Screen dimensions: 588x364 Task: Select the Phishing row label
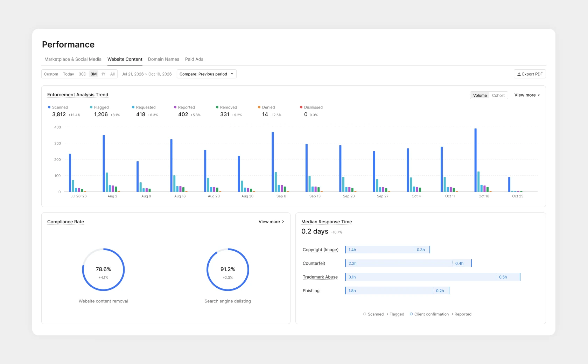click(311, 290)
